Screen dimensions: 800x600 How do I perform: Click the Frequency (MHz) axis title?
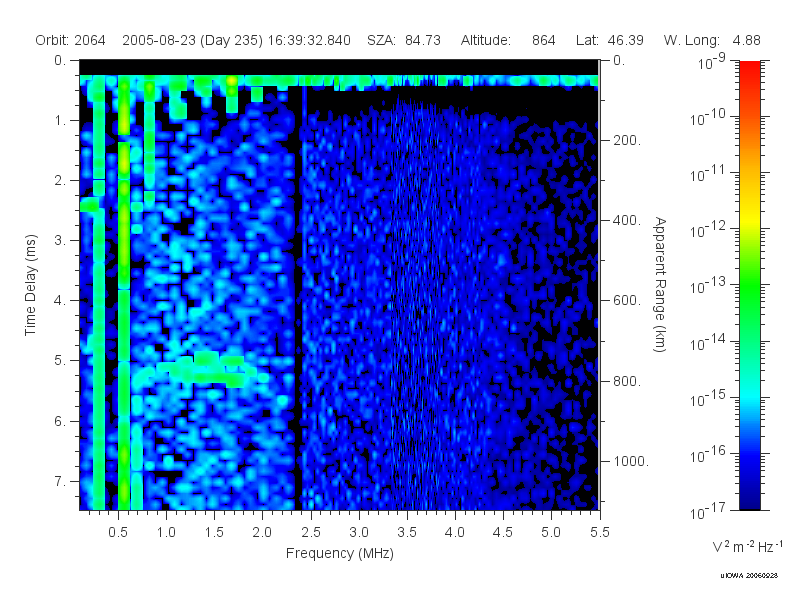pyautogui.click(x=340, y=554)
